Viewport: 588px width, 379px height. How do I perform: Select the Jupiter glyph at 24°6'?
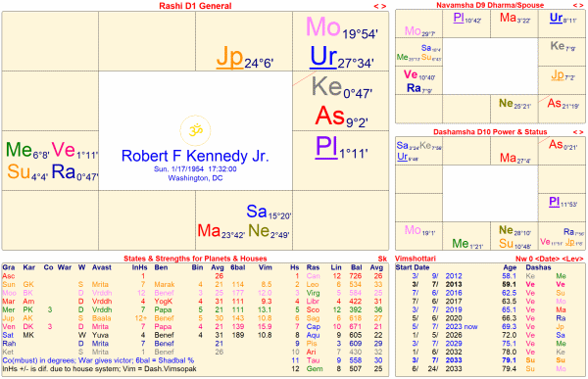(x=230, y=58)
